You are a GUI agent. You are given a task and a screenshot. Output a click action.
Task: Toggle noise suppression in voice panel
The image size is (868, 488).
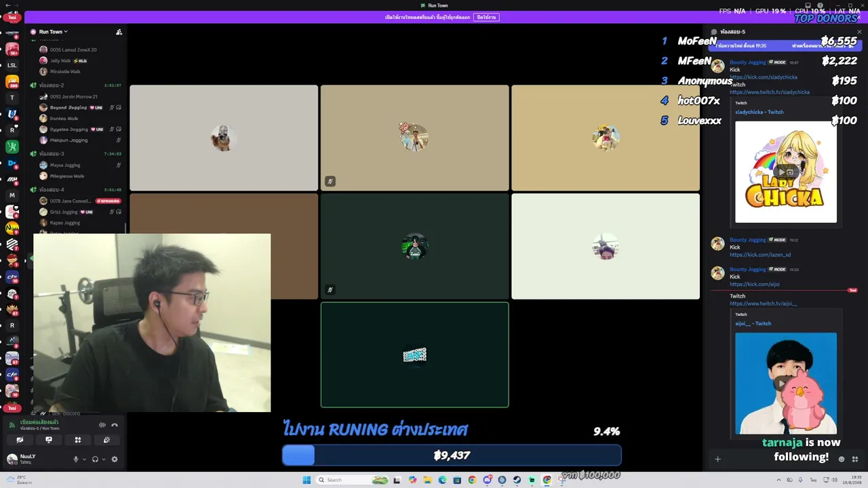[x=102, y=425]
